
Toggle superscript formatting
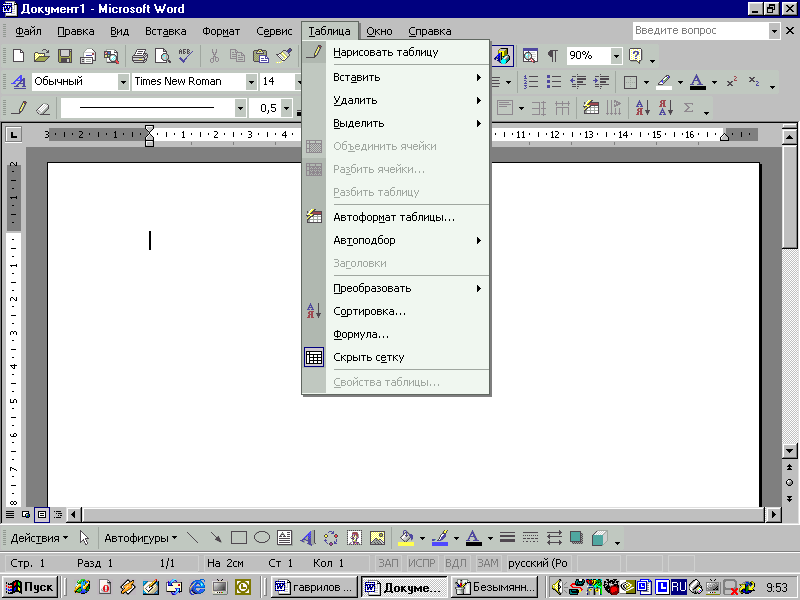[x=732, y=82]
